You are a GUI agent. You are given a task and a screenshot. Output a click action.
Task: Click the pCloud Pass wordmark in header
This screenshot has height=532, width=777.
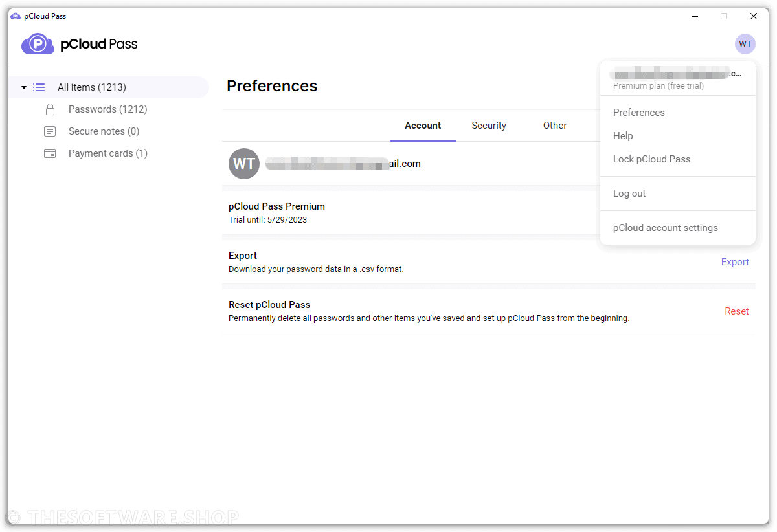(99, 44)
